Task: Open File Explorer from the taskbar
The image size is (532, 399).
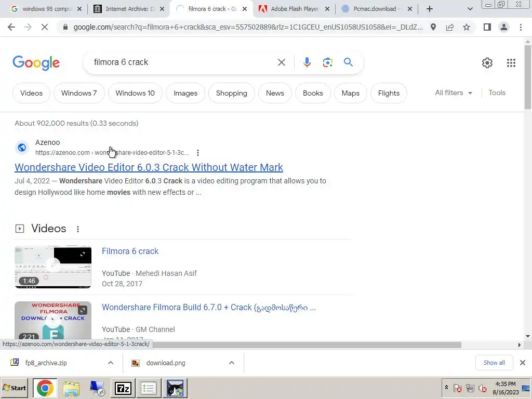Action: pos(71,388)
